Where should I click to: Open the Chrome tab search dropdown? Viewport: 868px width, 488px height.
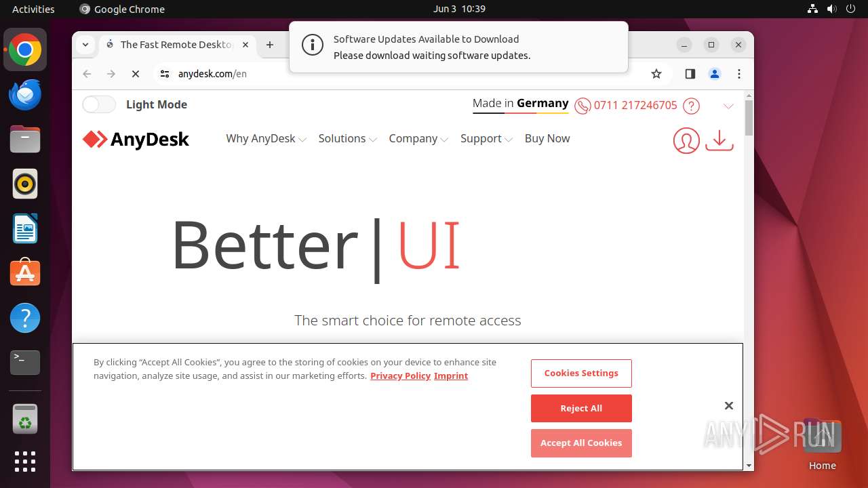coord(85,45)
